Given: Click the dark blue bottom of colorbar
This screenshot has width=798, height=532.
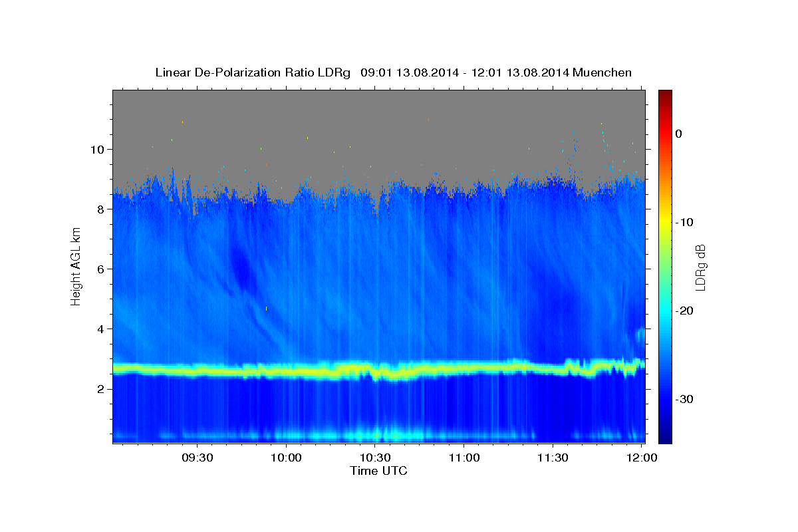Looking at the screenshot, I should [665, 436].
